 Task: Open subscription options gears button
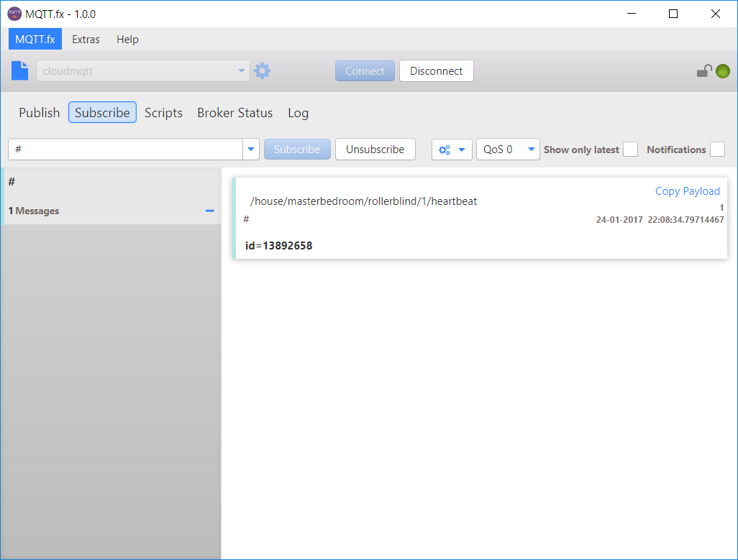(x=452, y=150)
